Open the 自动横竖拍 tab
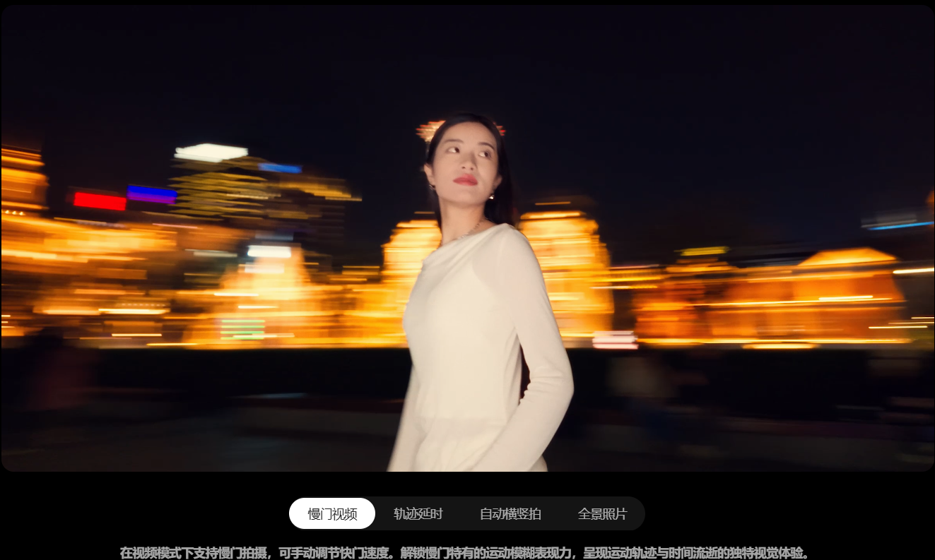The image size is (935, 560). click(x=510, y=513)
